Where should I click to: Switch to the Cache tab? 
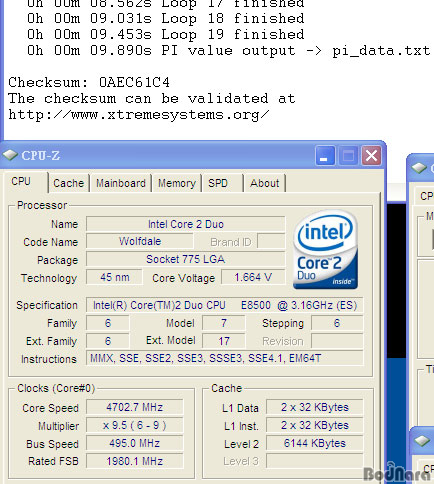coord(69,183)
